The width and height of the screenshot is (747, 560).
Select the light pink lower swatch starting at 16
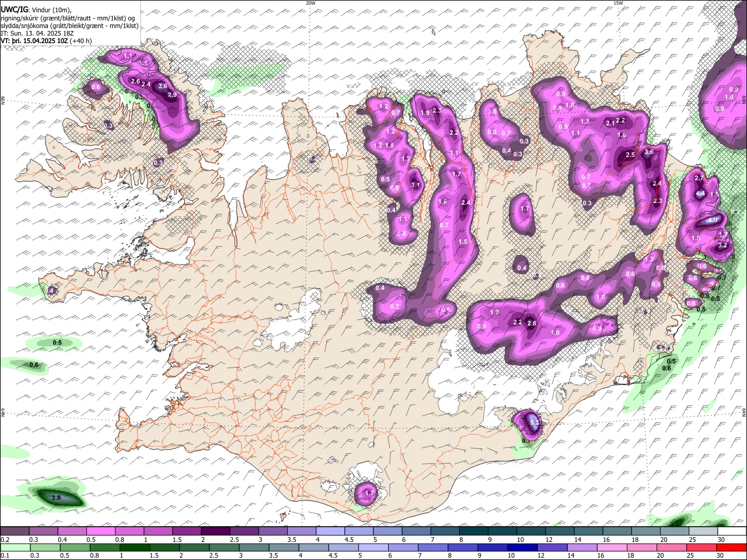[x=613, y=548]
